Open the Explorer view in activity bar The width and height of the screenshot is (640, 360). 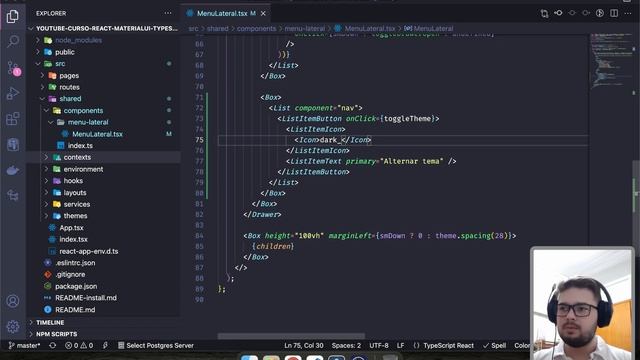[x=13, y=17]
